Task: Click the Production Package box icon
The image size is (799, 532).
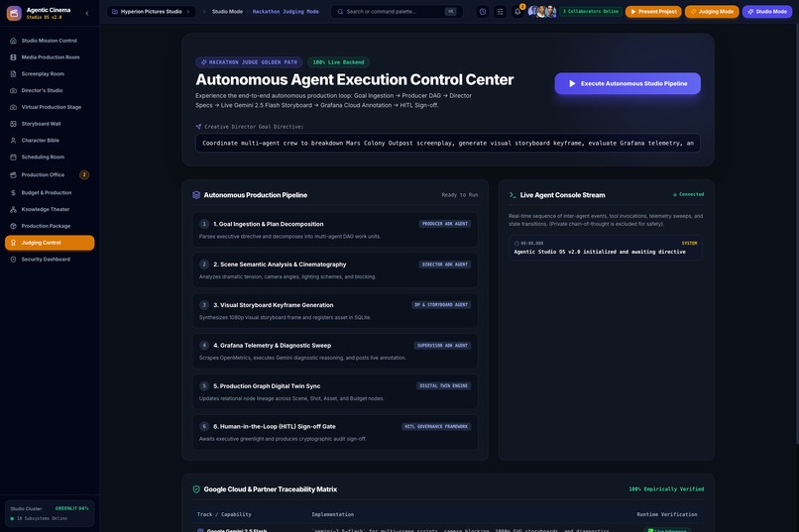Action: 13,226
